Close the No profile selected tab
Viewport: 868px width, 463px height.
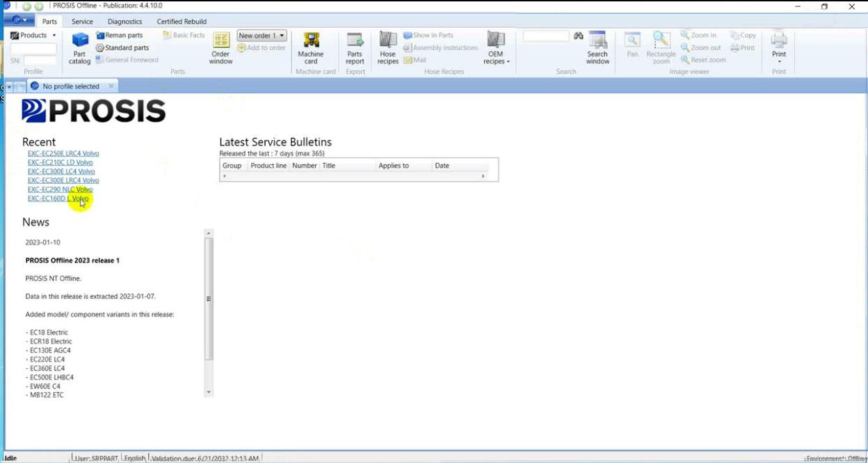tap(111, 86)
